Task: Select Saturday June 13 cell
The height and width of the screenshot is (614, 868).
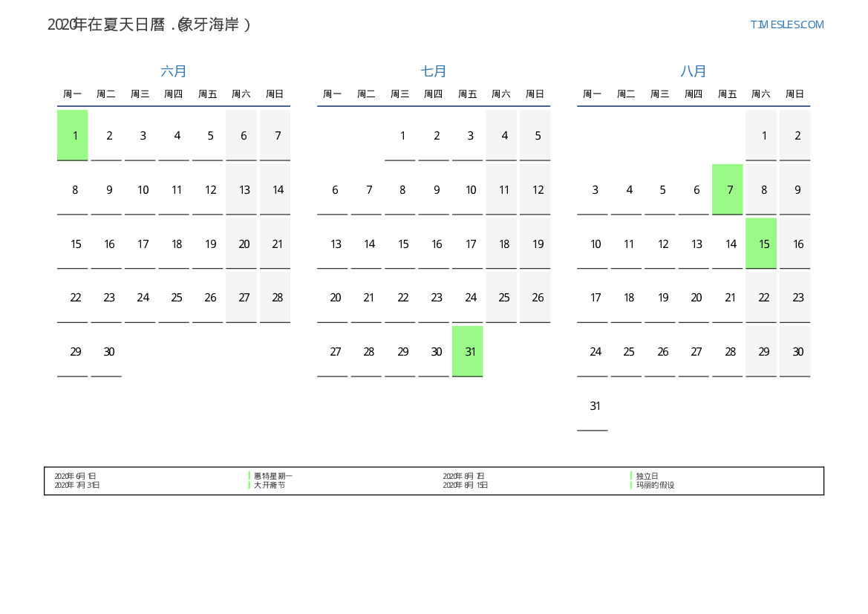Action: (241, 189)
